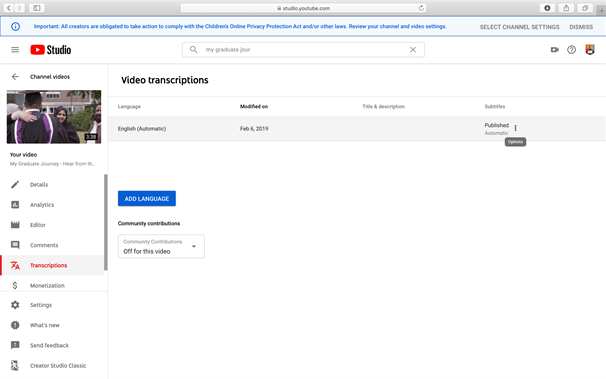Click the back arrow to channel videos
The width and height of the screenshot is (606, 379).
[x=15, y=76]
